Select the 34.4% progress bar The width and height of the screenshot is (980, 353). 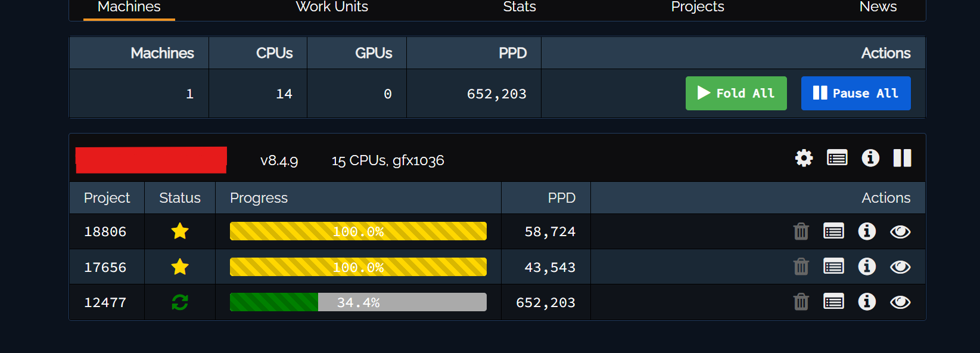click(358, 302)
